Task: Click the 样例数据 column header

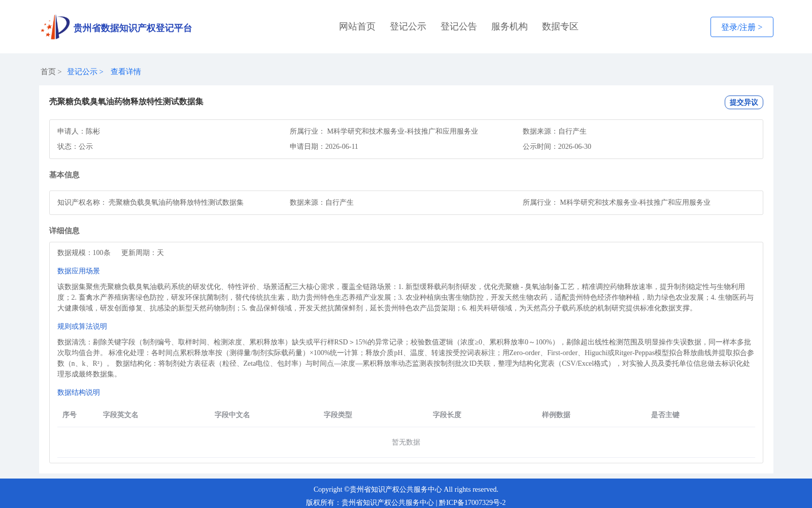Action: coord(556,415)
